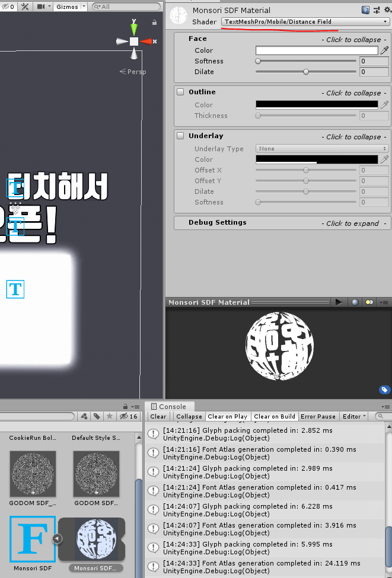Click the Project search by label icon

(97, 416)
